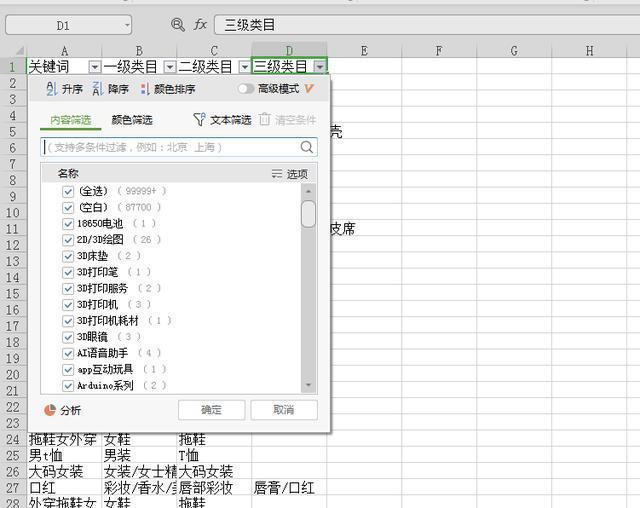
Task: Click cell 男装 in row 25
Action: click(139, 455)
